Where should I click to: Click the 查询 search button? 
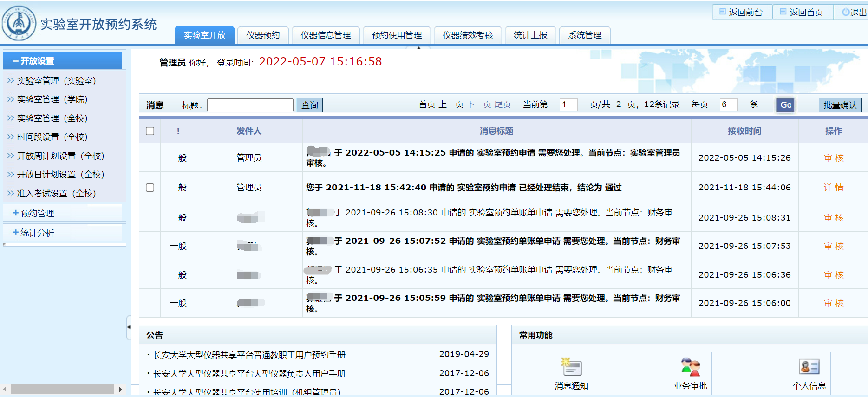309,105
